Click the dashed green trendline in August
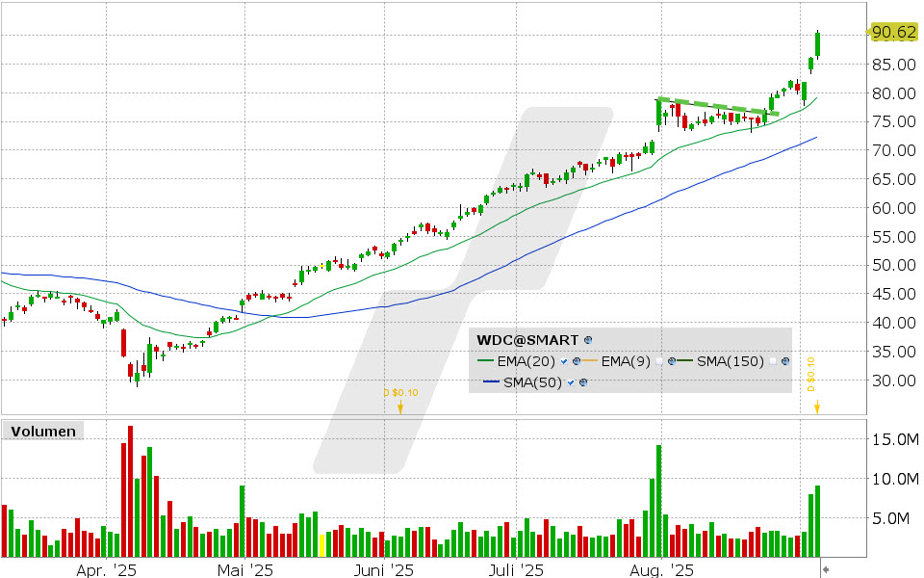The width and height of the screenshot is (924, 578). (718, 106)
